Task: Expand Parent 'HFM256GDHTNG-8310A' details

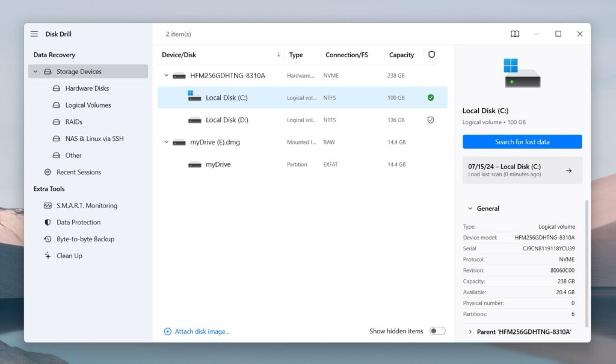Action: 471,332
